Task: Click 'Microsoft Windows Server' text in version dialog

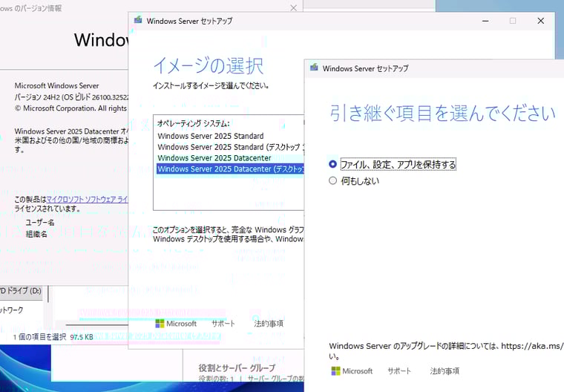Action: (x=57, y=85)
